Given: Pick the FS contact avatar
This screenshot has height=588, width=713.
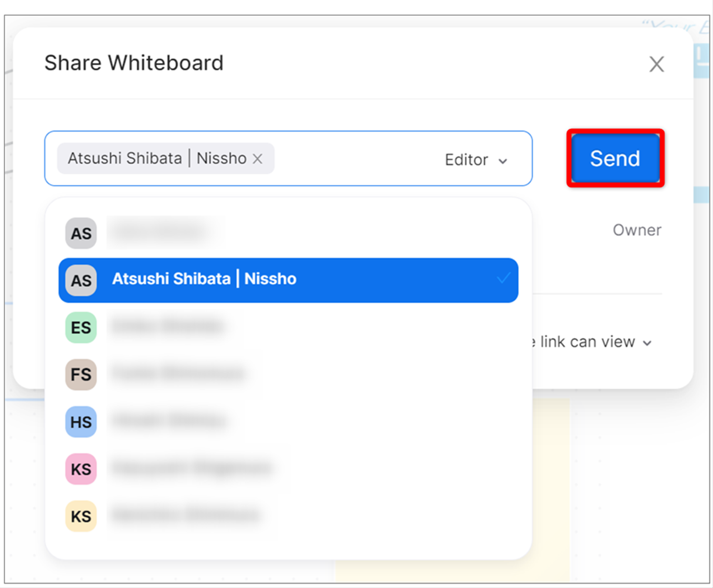Looking at the screenshot, I should (81, 375).
